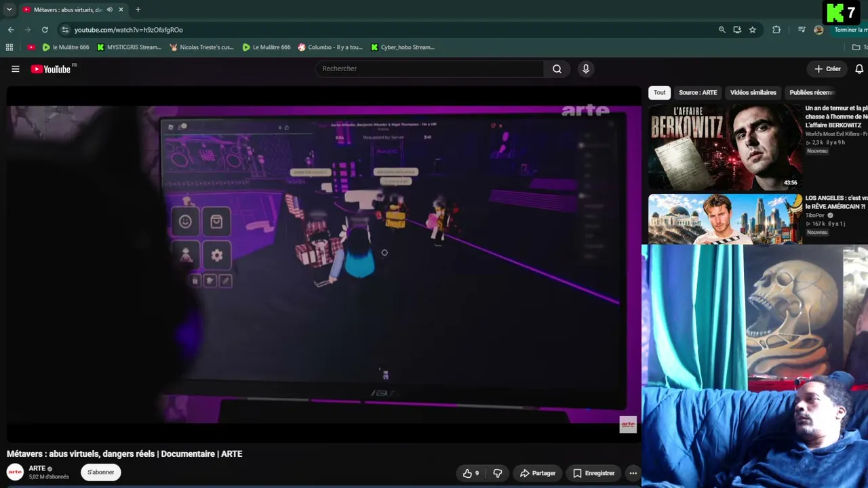Select the "Publiées récemment" filter chip
The width and height of the screenshot is (868, 488).
tap(812, 92)
